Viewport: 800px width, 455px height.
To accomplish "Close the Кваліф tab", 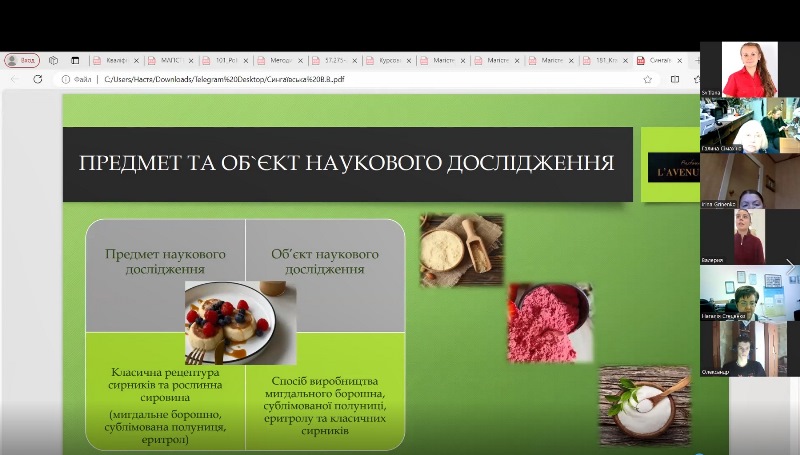I will [x=136, y=61].
